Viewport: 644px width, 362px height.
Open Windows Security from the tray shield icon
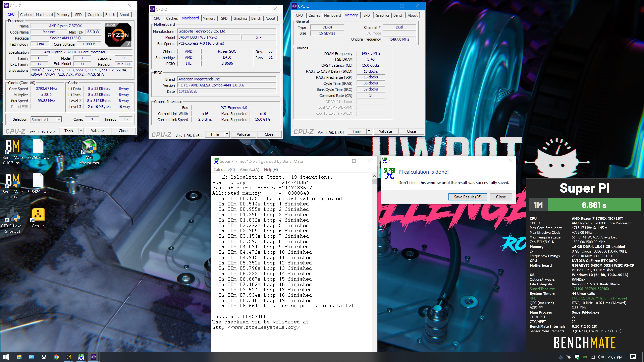(577, 357)
